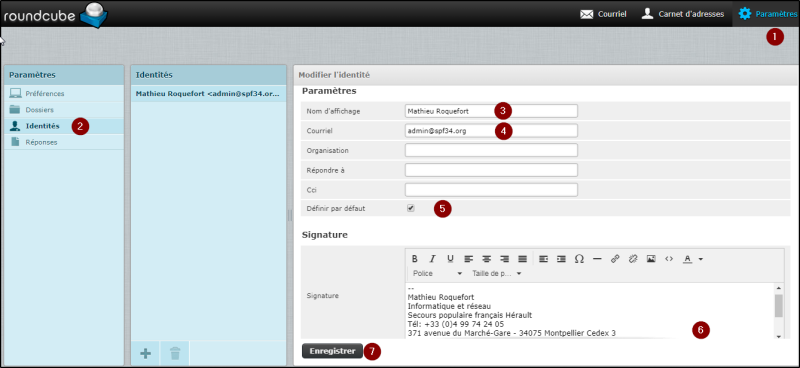800x368 pixels.
Task: Align signature text right
Action: point(505,259)
